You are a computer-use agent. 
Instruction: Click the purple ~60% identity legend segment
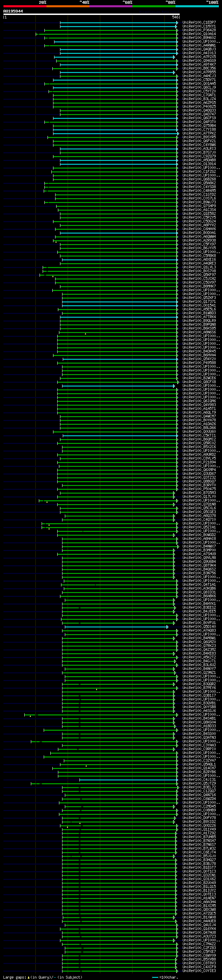[x=111, y=6]
